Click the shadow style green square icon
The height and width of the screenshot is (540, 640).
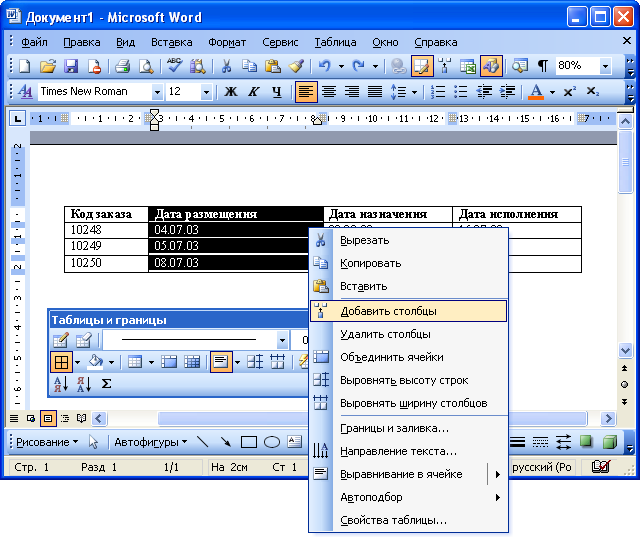586,442
